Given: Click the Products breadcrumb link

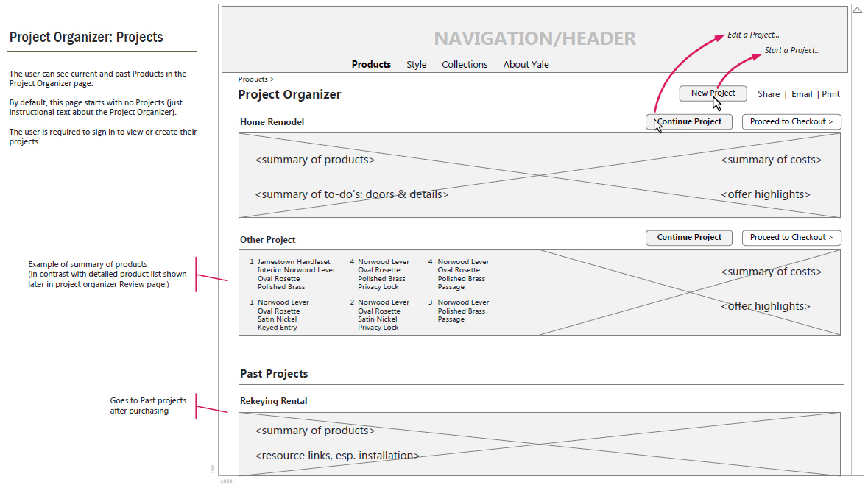Looking at the screenshot, I should pyautogui.click(x=253, y=79).
